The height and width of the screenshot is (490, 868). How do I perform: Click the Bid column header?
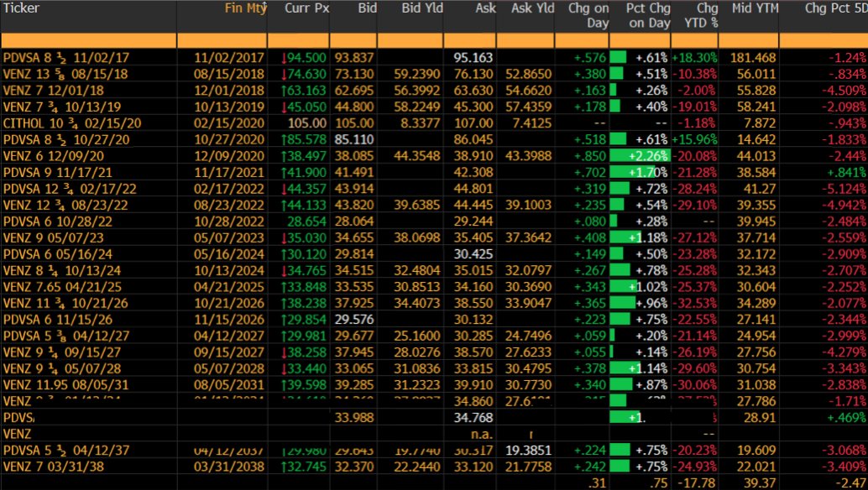pyautogui.click(x=367, y=8)
